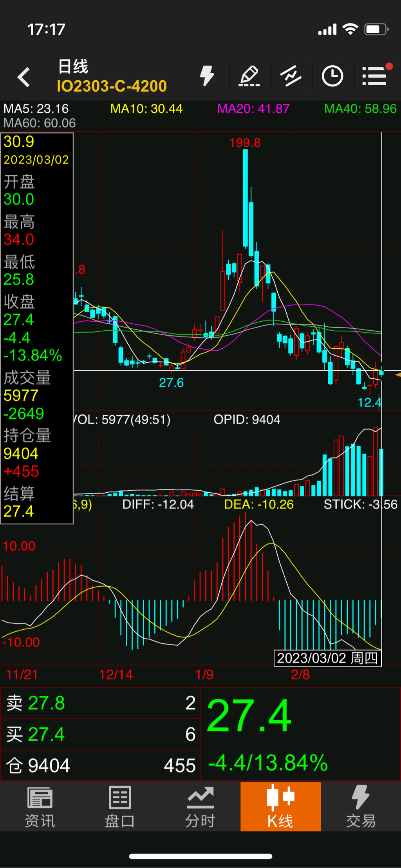Tap the 成交量 5977 volume value

[21, 396]
